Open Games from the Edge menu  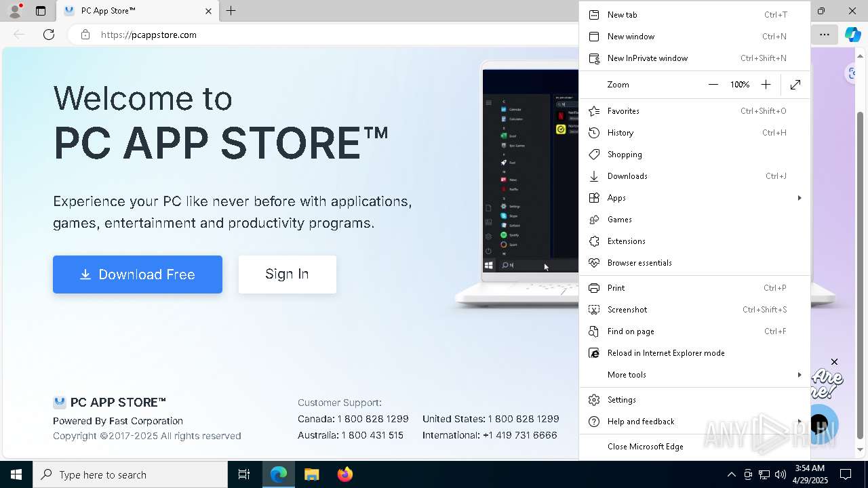coord(694,220)
